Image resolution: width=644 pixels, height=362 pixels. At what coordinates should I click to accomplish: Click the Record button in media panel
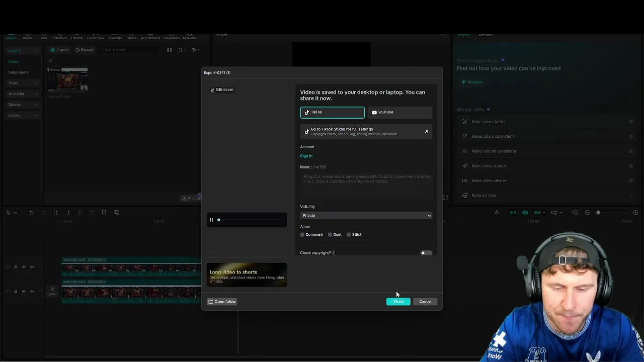tap(85, 50)
